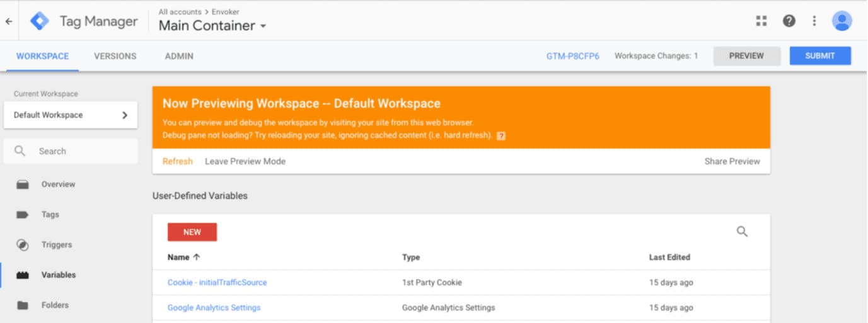Open the three-dot more options menu

click(814, 21)
